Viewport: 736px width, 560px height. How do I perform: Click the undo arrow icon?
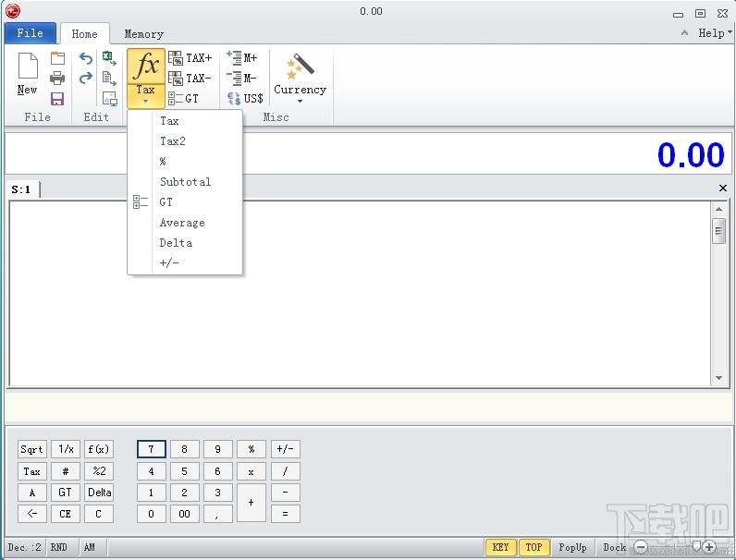pos(86,58)
